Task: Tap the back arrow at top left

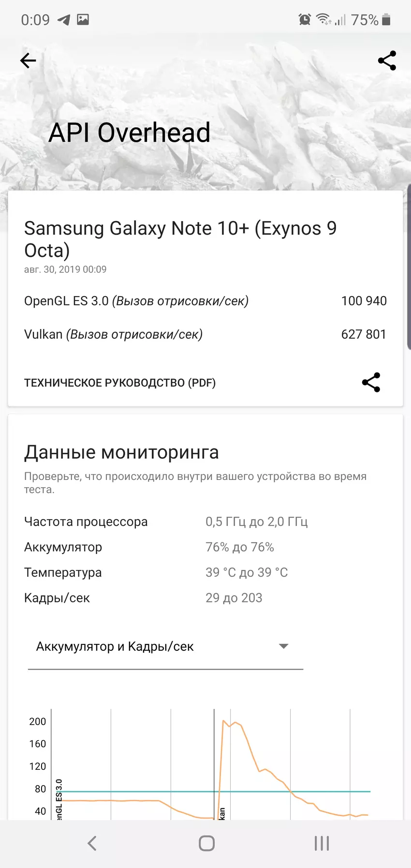Action: tap(28, 60)
